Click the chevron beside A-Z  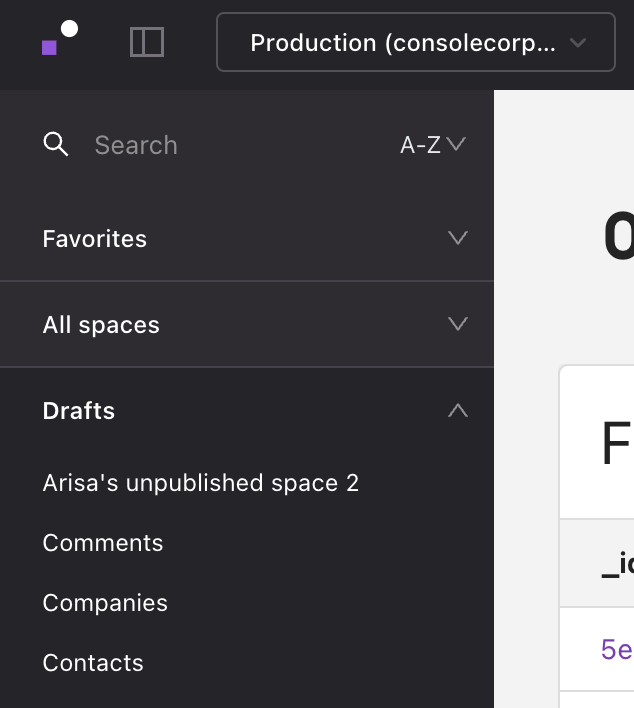[457, 144]
